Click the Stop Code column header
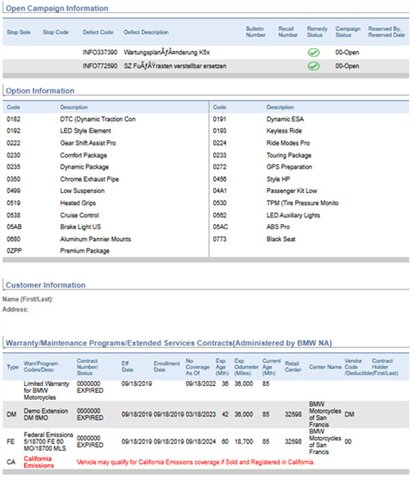 pos(55,32)
